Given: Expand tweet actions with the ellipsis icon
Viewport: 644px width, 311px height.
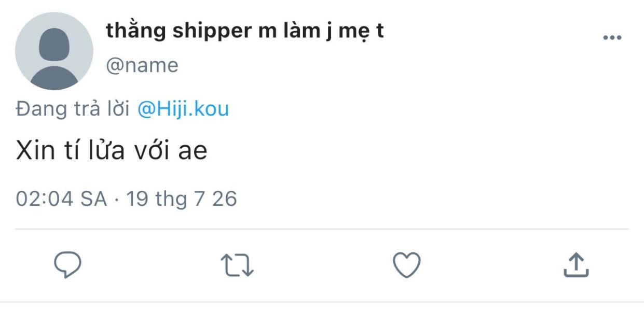Looking at the screenshot, I should coord(612,38).
